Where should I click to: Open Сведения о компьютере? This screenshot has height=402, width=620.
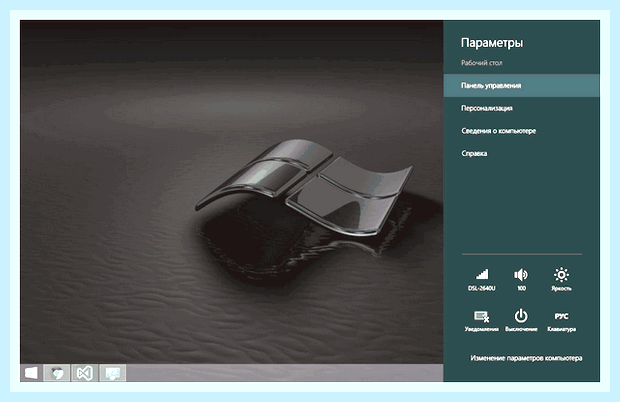(499, 131)
